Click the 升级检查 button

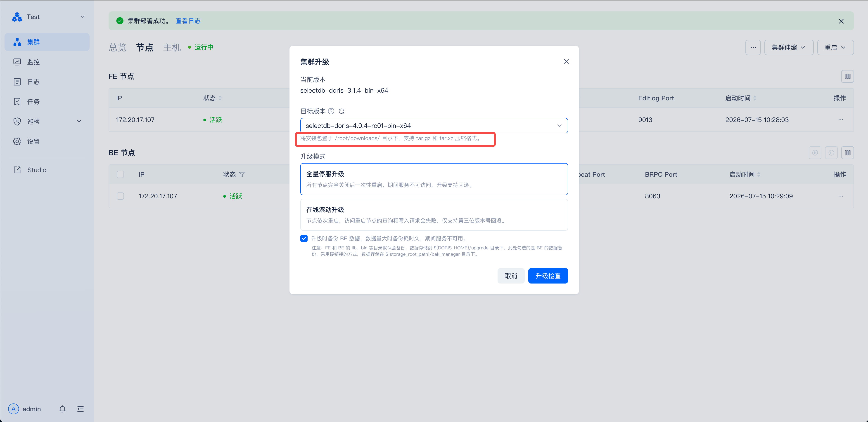(548, 276)
